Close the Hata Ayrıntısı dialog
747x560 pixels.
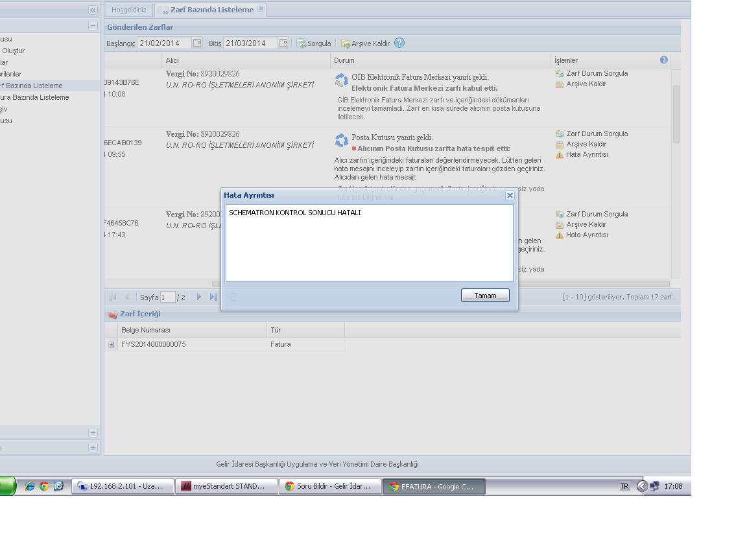tap(510, 195)
